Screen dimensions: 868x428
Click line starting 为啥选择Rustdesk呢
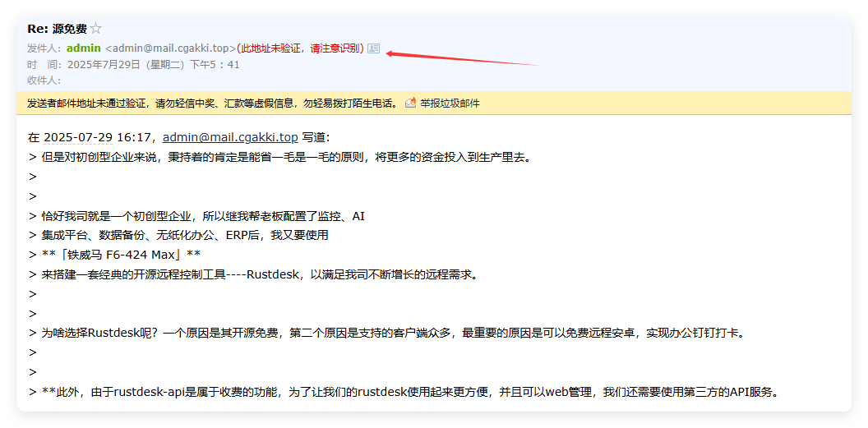pyautogui.click(x=386, y=333)
